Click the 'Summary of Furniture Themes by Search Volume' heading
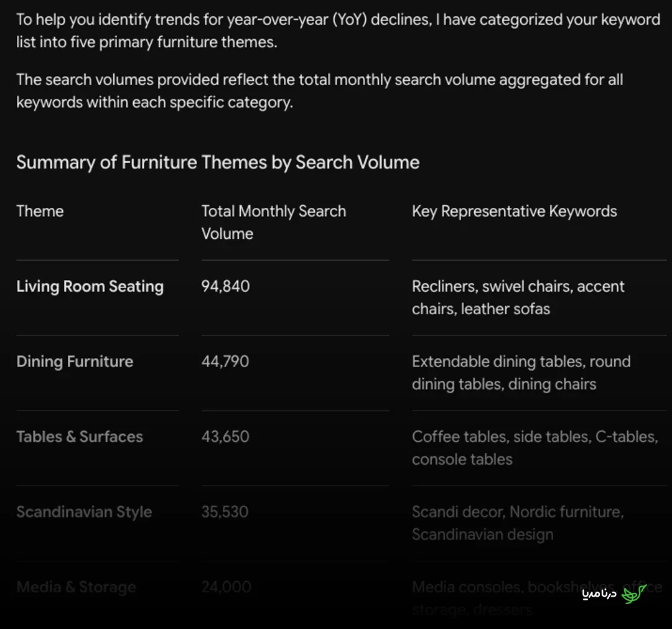 click(218, 162)
